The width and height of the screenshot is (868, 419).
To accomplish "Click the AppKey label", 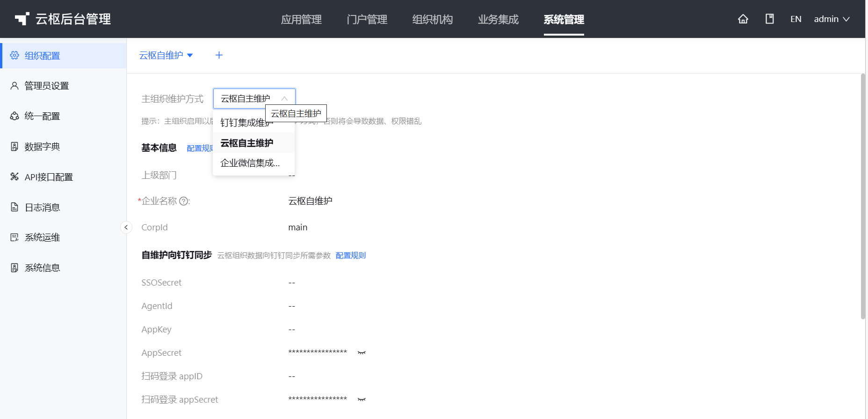I will point(156,330).
